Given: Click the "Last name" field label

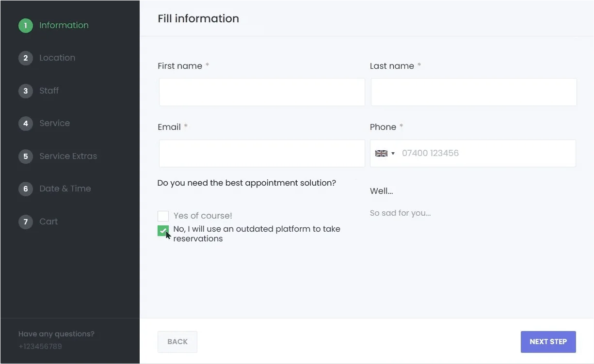Looking at the screenshot, I should point(392,66).
